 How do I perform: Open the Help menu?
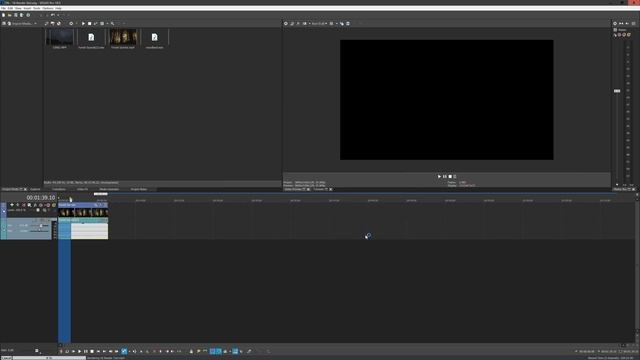coord(58,8)
